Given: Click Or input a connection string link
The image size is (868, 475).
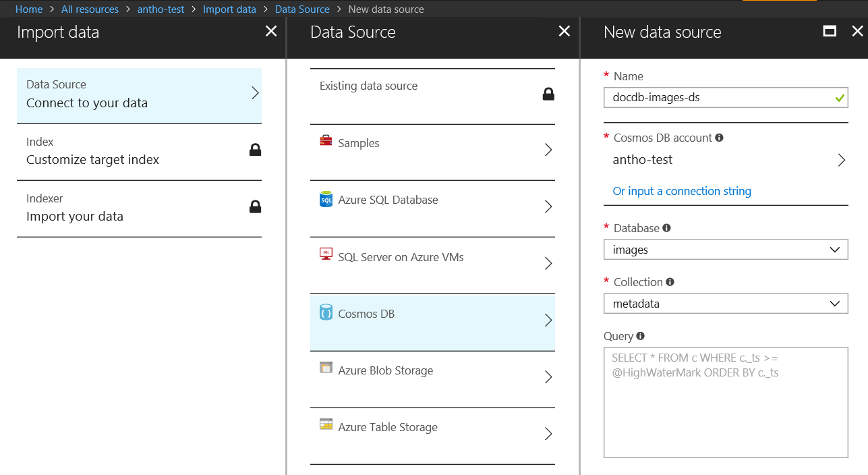Looking at the screenshot, I should (682, 191).
